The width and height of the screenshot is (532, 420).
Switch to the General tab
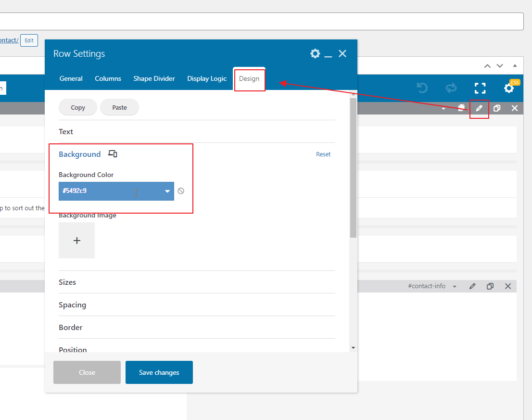pos(71,78)
